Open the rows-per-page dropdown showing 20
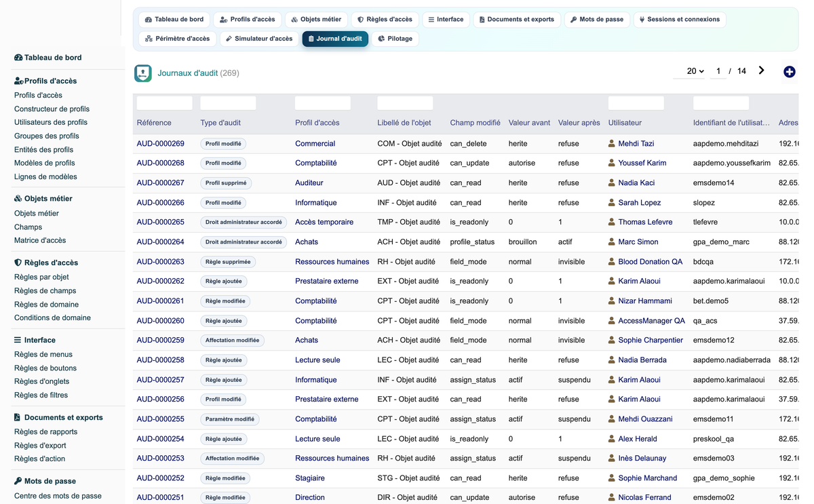The image size is (814, 504). tap(690, 71)
